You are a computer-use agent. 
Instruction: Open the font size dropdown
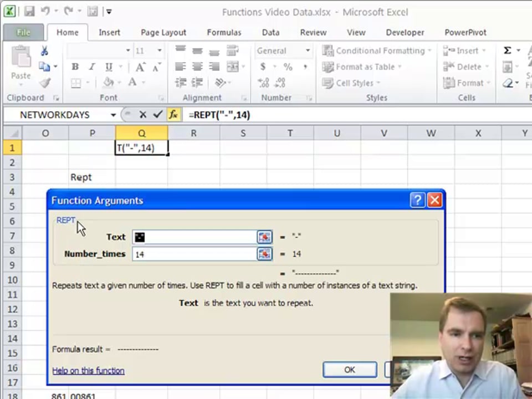[x=159, y=50]
